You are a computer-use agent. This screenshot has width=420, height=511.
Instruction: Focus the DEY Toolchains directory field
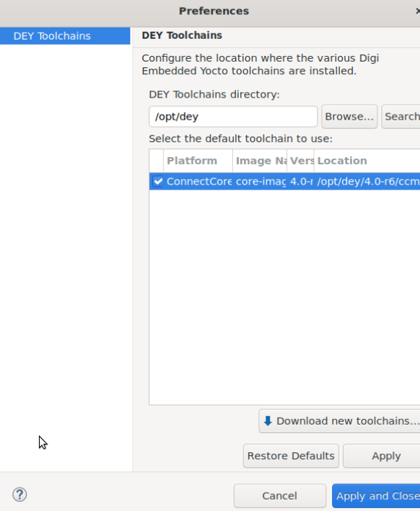click(233, 117)
